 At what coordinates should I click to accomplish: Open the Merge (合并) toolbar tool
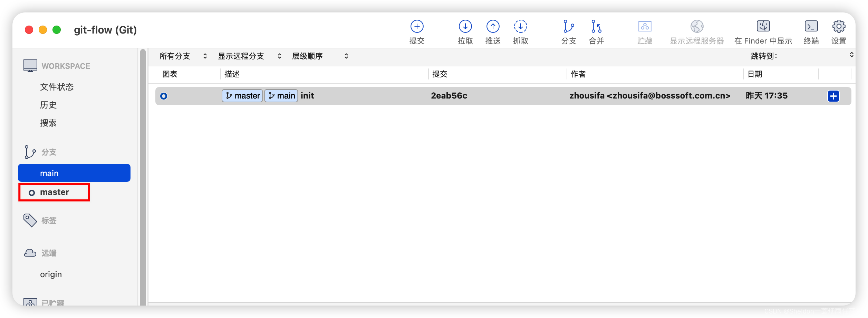596,26
